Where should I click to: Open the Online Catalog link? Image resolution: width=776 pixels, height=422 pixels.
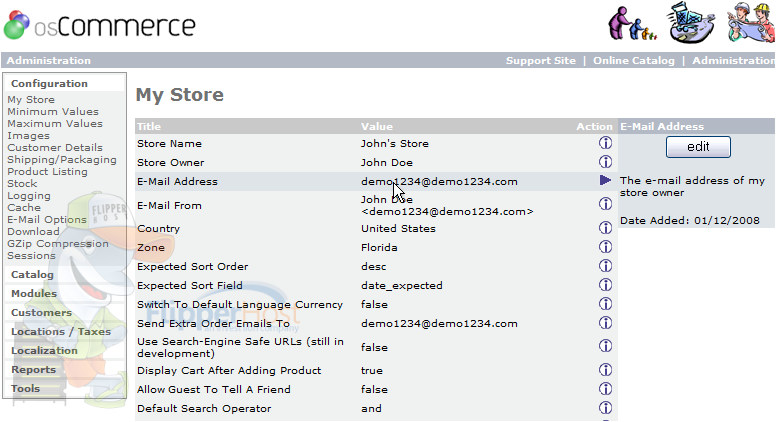(x=633, y=60)
